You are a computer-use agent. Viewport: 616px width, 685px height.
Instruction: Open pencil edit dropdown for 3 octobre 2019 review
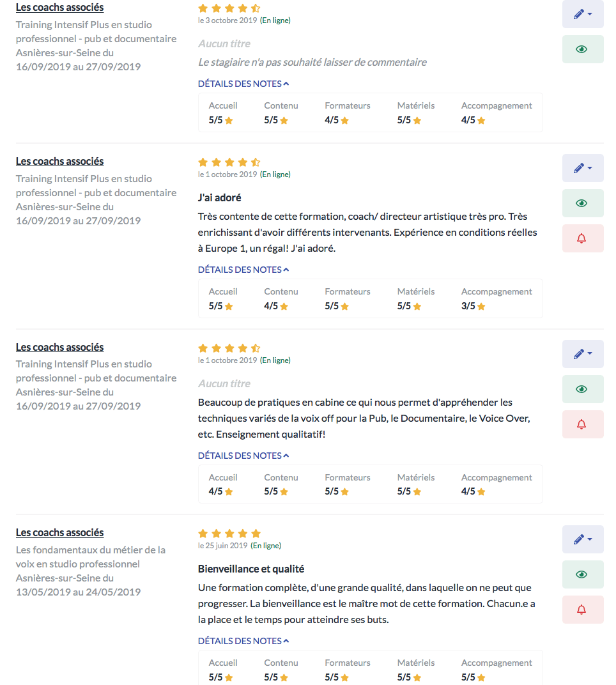pos(582,14)
